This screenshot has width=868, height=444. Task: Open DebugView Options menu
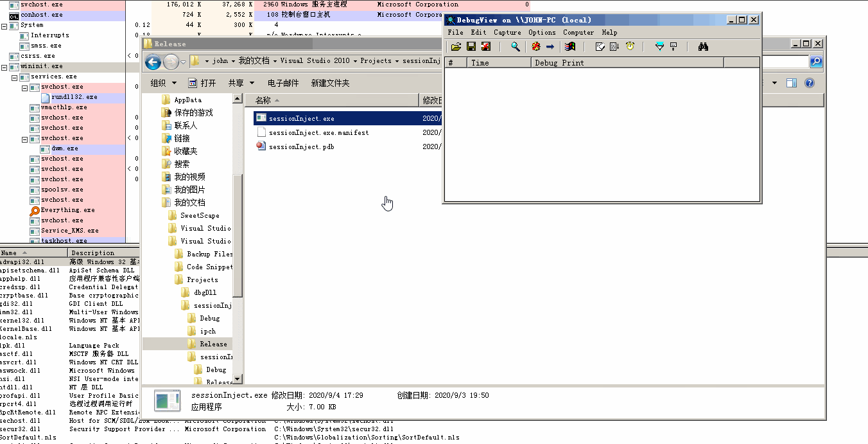pos(542,32)
